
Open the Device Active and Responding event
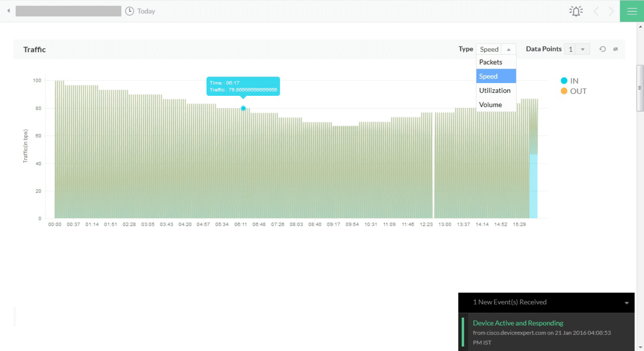(518, 323)
